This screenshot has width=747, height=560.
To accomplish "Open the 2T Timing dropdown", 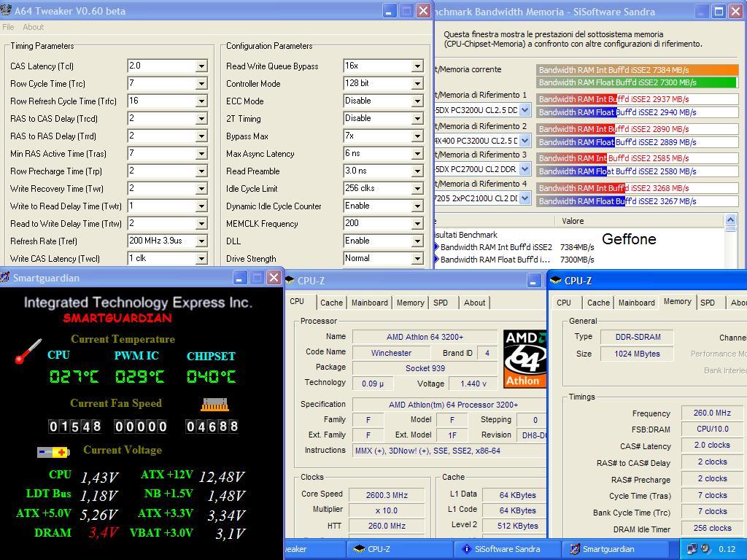I will [x=417, y=119].
